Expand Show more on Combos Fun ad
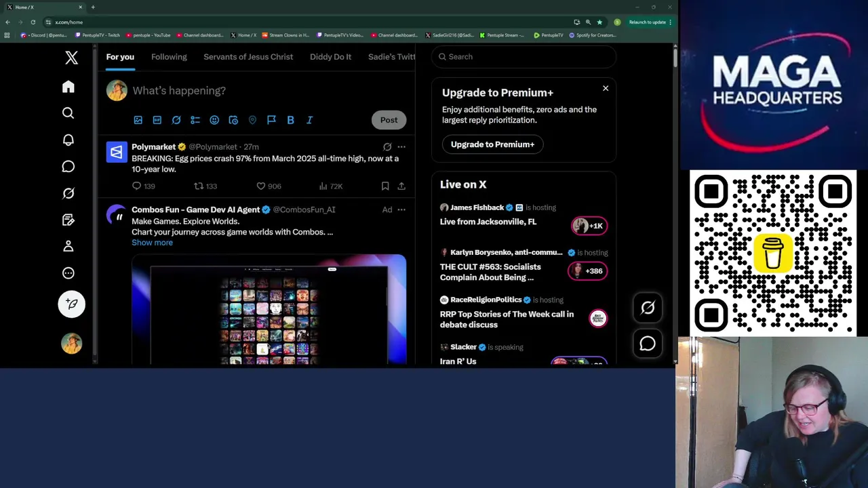This screenshot has height=488, width=868. pos(152,243)
